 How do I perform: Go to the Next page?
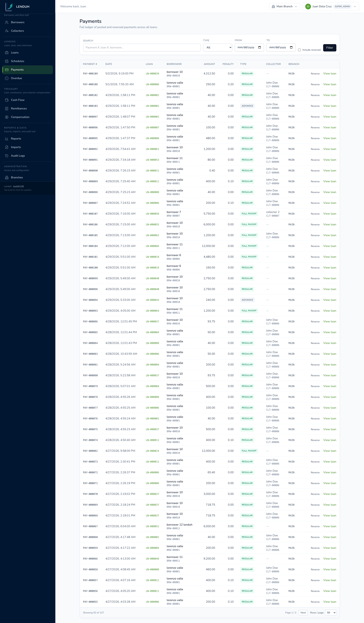(x=303, y=612)
